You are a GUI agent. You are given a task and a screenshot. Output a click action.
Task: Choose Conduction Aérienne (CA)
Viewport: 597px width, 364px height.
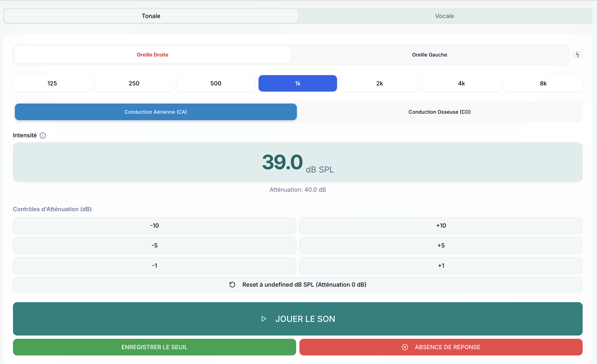156,112
